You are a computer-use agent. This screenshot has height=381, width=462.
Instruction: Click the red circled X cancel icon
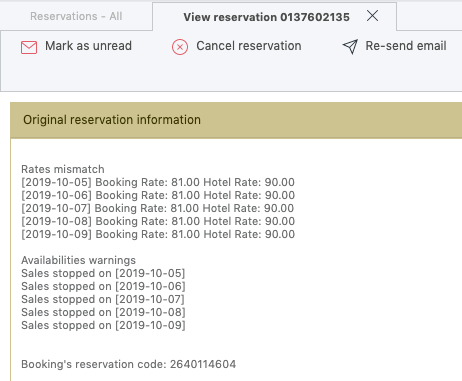180,47
